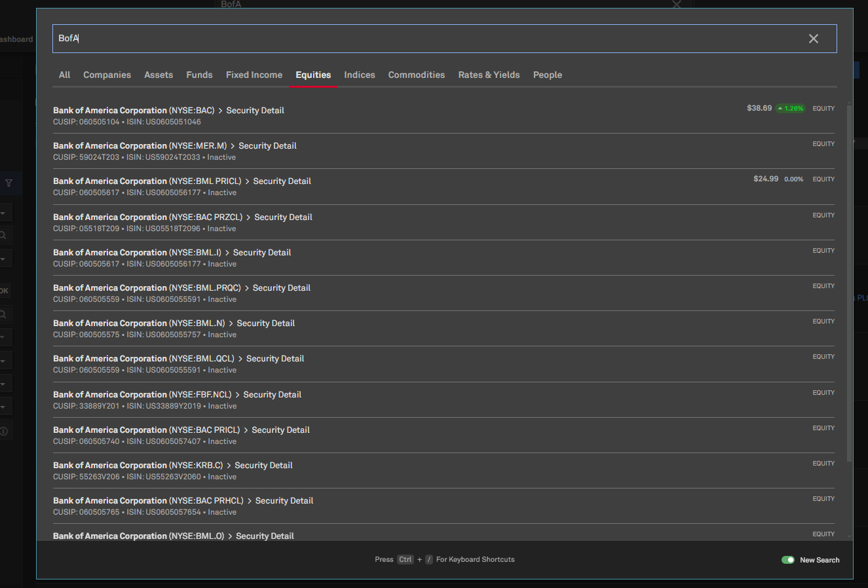
Task: Click the filter funnel icon in the background sidebar
Action: coord(9,183)
